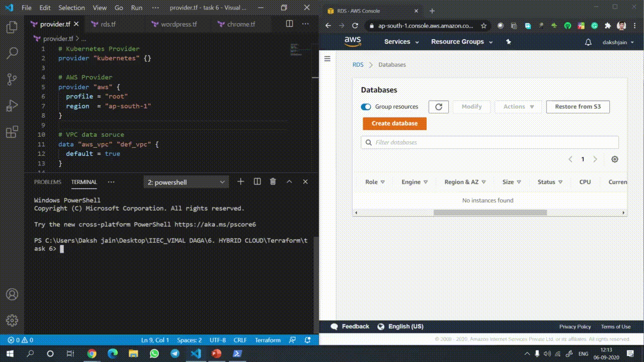Open the dakshjain account dropdown

[x=618, y=42]
